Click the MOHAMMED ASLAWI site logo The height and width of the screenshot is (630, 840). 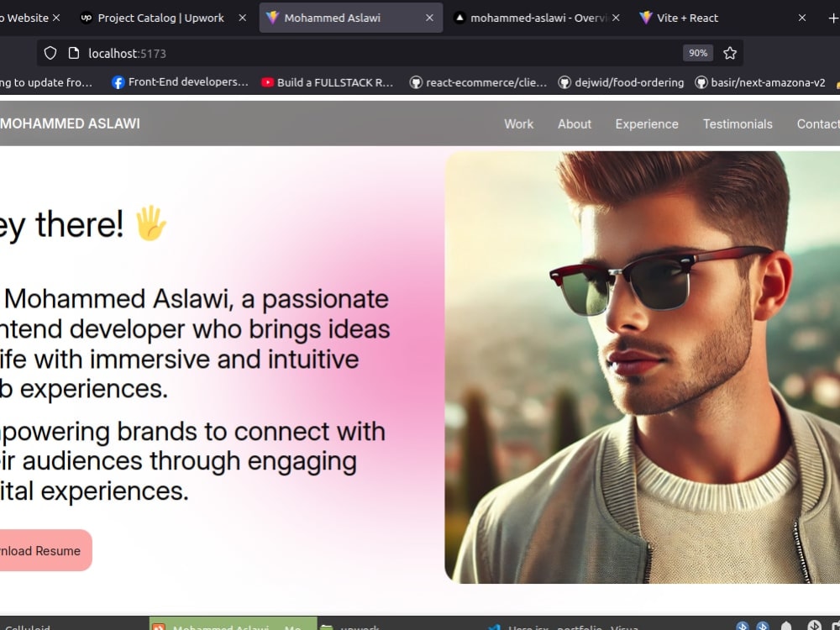tap(70, 123)
